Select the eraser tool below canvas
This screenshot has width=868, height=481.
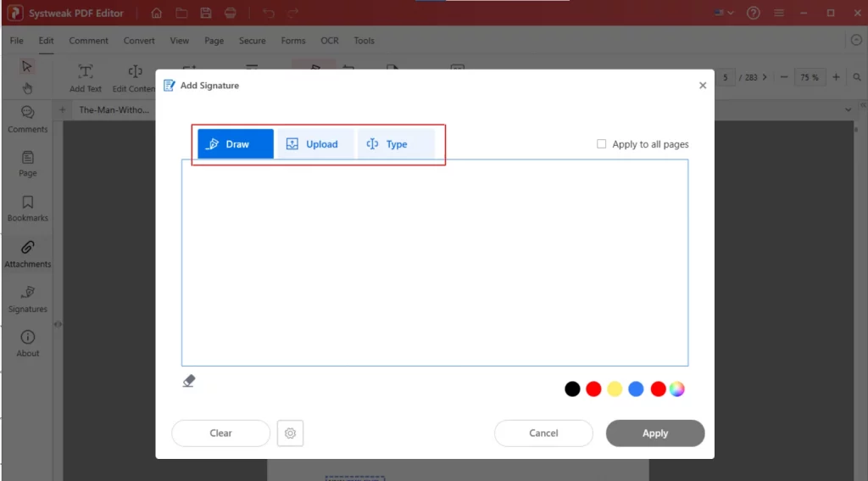189,381
